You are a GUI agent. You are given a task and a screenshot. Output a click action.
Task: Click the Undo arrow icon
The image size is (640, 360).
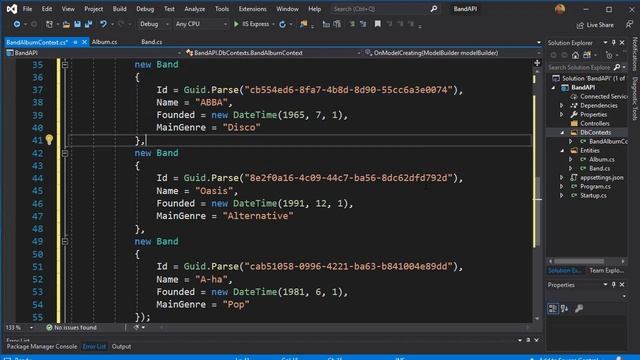[x=103, y=24]
